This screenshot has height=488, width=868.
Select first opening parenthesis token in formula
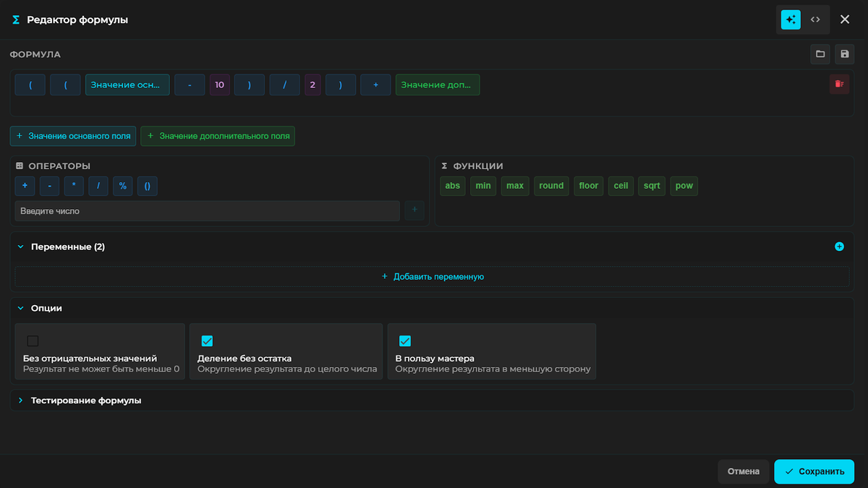[30, 85]
